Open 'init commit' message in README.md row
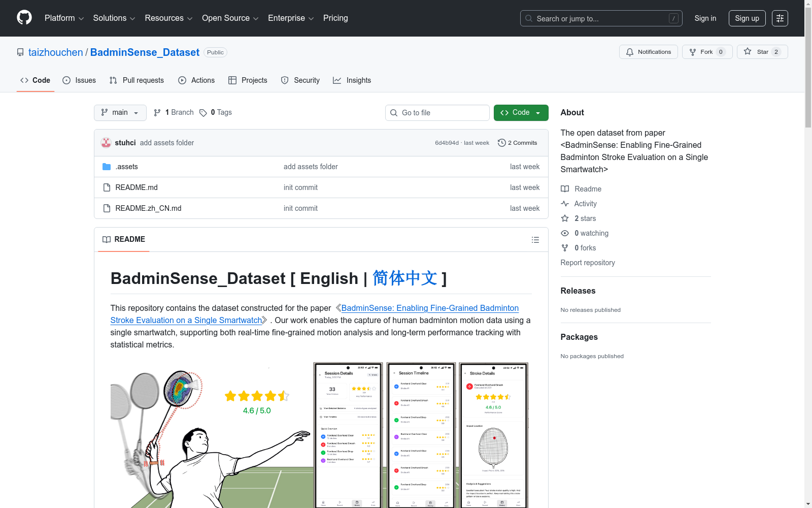This screenshot has width=812, height=508. pos(300,187)
